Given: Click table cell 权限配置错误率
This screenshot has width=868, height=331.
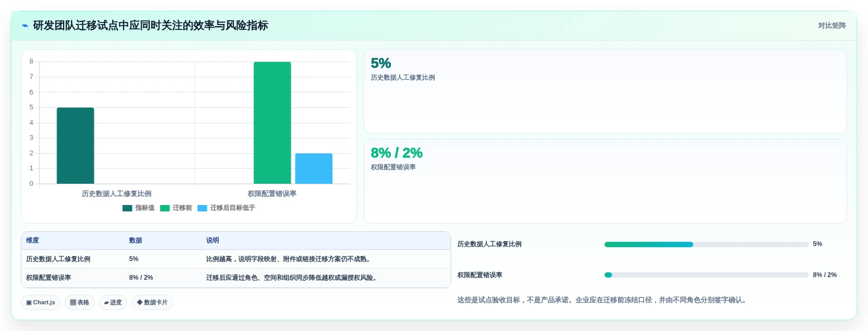Looking at the screenshot, I should (x=49, y=278).
